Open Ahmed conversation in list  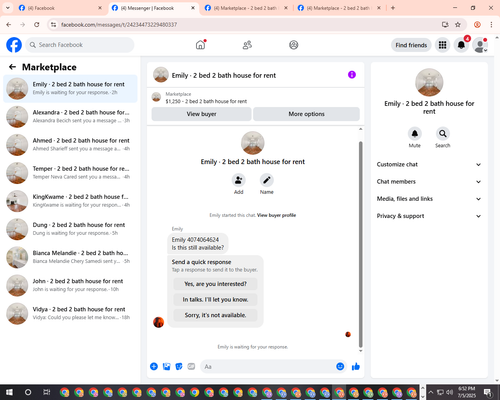[x=70, y=145]
